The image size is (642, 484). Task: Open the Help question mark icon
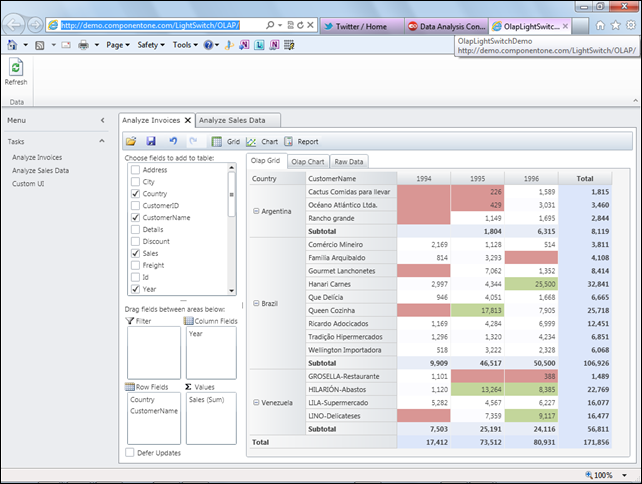[208, 45]
